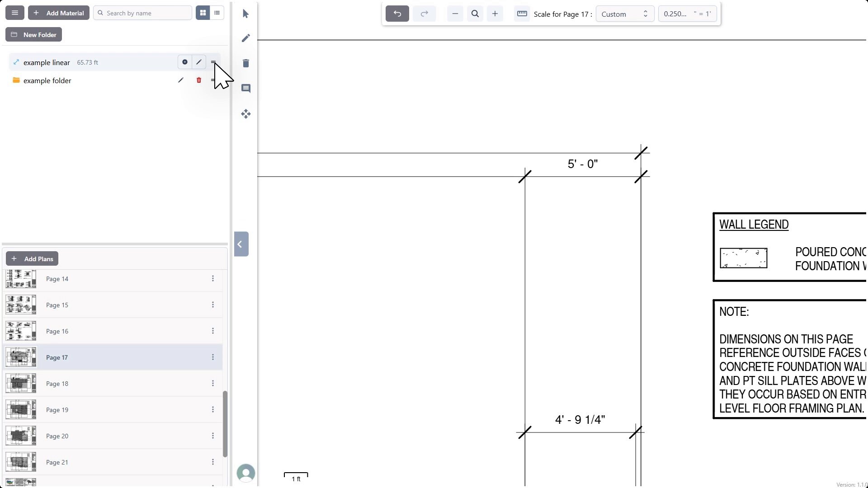Click the Page 14 thumbnail
This screenshot has width=868, height=488.
[x=21, y=279]
